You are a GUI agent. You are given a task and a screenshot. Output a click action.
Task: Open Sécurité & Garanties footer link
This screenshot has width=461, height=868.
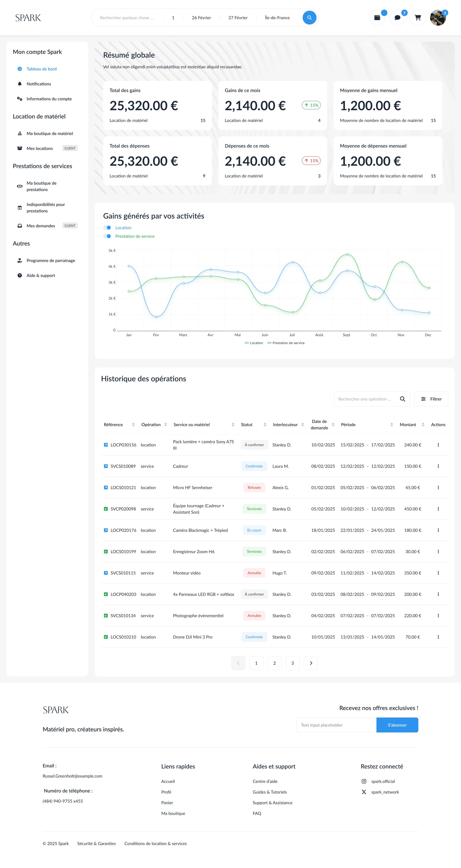(96, 844)
